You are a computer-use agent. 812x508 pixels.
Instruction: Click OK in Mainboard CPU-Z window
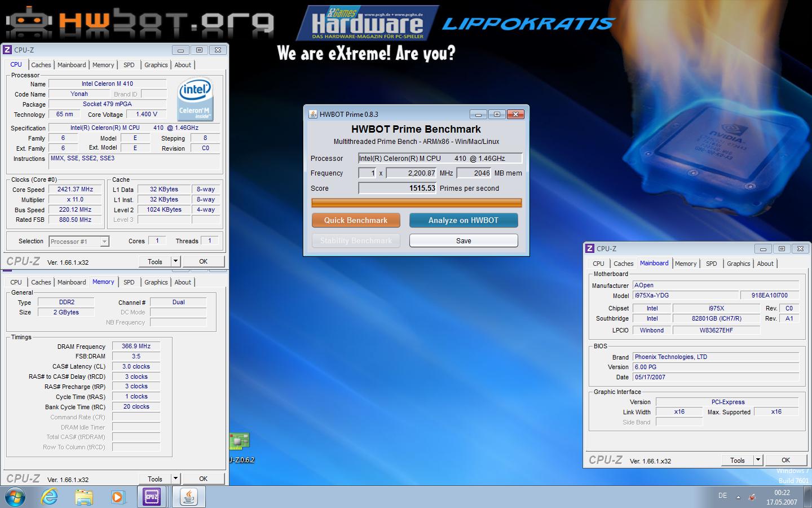(786, 460)
